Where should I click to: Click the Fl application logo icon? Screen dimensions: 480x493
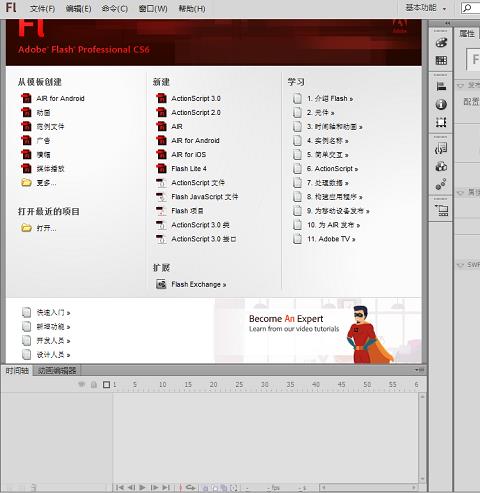point(11,7)
